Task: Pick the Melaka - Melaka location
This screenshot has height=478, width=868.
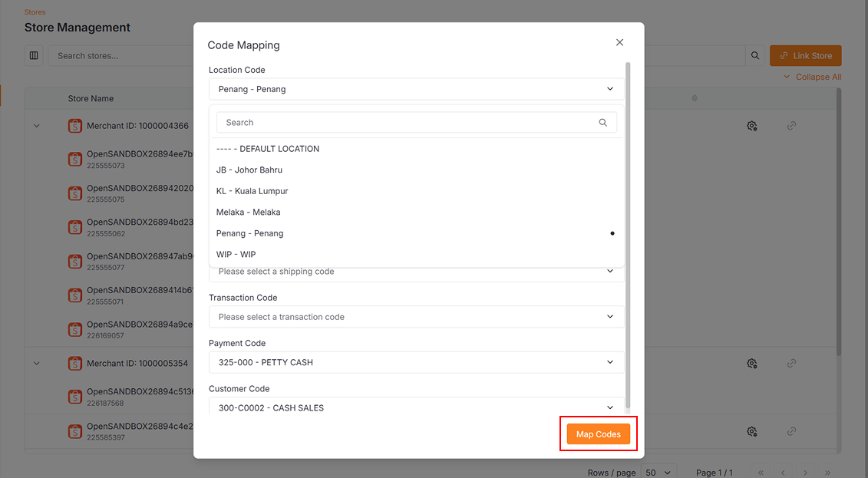Action: 249,213
